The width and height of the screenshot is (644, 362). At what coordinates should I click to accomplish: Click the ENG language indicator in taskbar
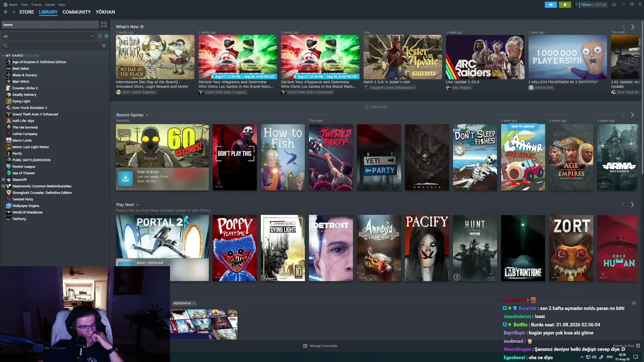[x=610, y=357]
